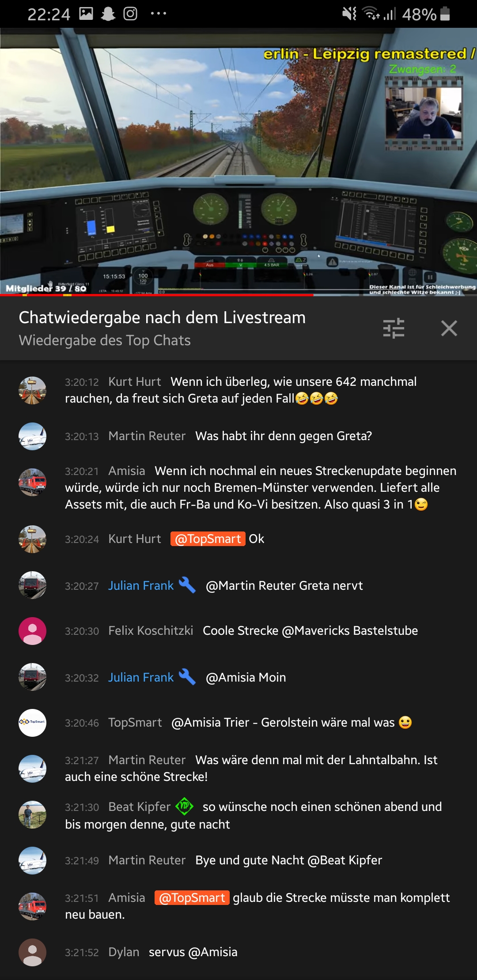Viewport: 477px width, 980px height.
Task: Tap the 3:21:27 timestamp of Martin Reuter's message
Action: coord(82,760)
